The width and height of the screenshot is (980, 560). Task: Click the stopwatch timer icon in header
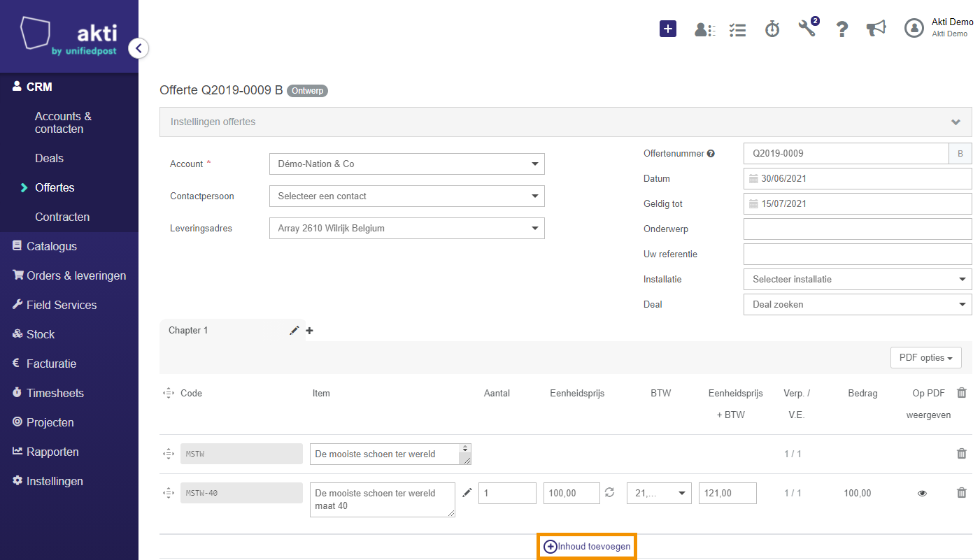click(772, 29)
